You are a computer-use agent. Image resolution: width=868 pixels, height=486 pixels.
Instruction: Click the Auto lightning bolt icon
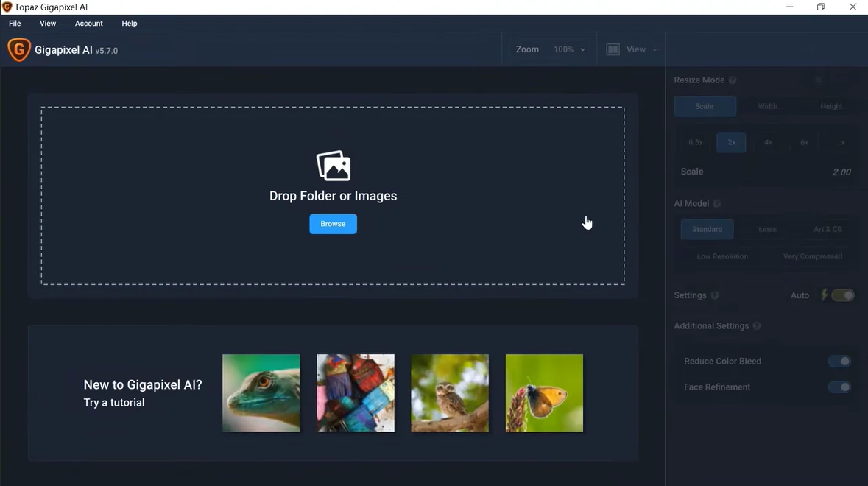coord(823,295)
